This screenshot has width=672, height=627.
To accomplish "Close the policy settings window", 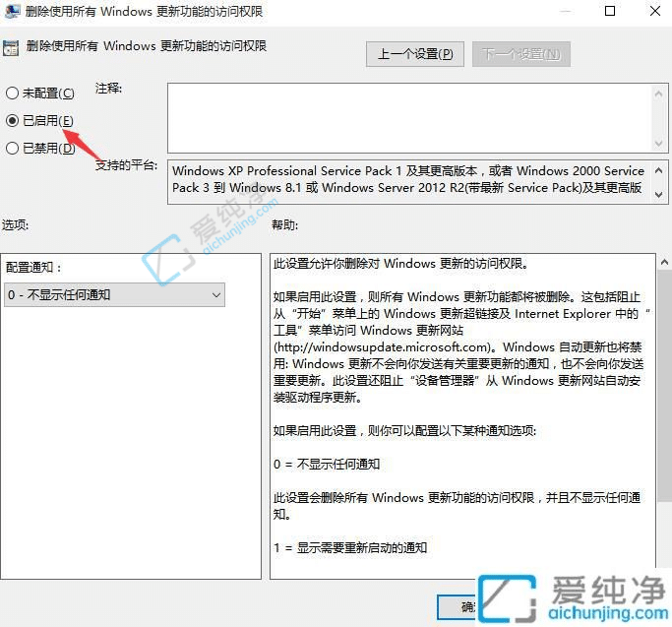I will [655, 11].
